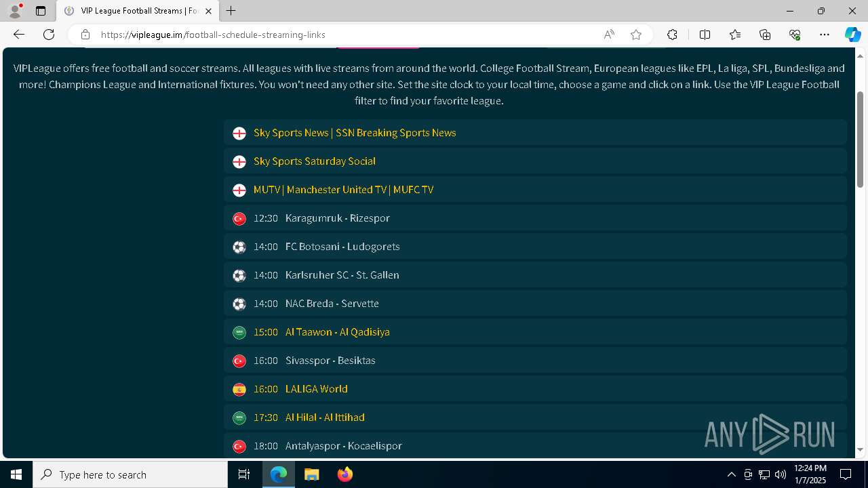Open Task View on taskbar
This screenshot has width=868, height=488.
[x=244, y=474]
